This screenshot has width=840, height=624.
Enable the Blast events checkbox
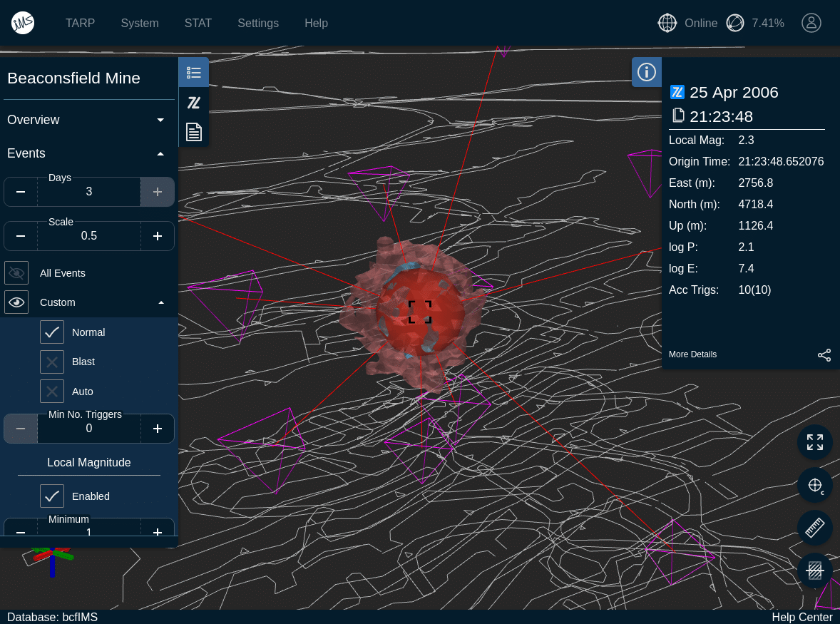pos(52,362)
